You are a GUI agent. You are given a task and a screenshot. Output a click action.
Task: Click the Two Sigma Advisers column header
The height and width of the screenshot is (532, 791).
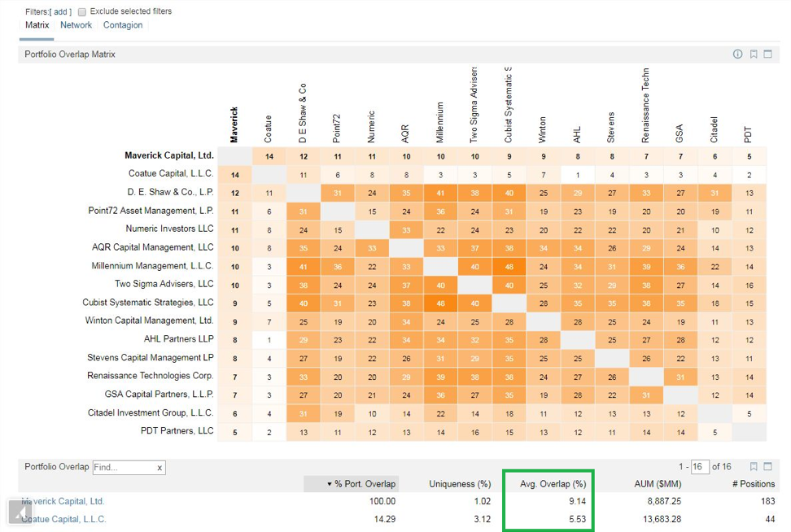tap(474, 105)
